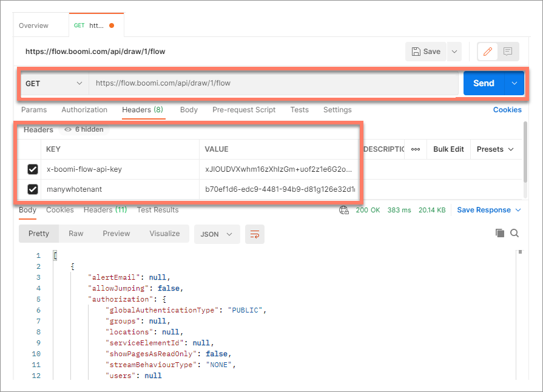Copy the response with the copy icon

click(499, 233)
